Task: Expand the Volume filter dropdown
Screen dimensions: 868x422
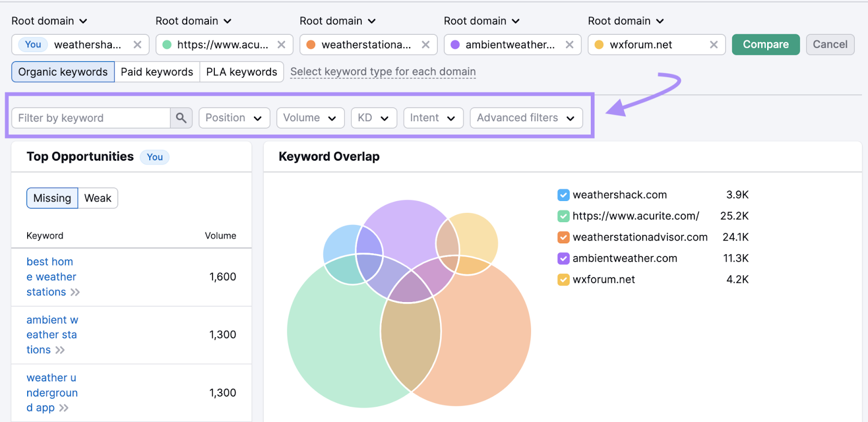Action: [x=310, y=118]
